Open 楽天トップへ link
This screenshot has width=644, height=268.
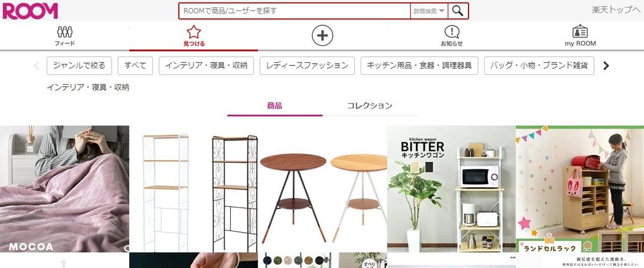[616, 10]
